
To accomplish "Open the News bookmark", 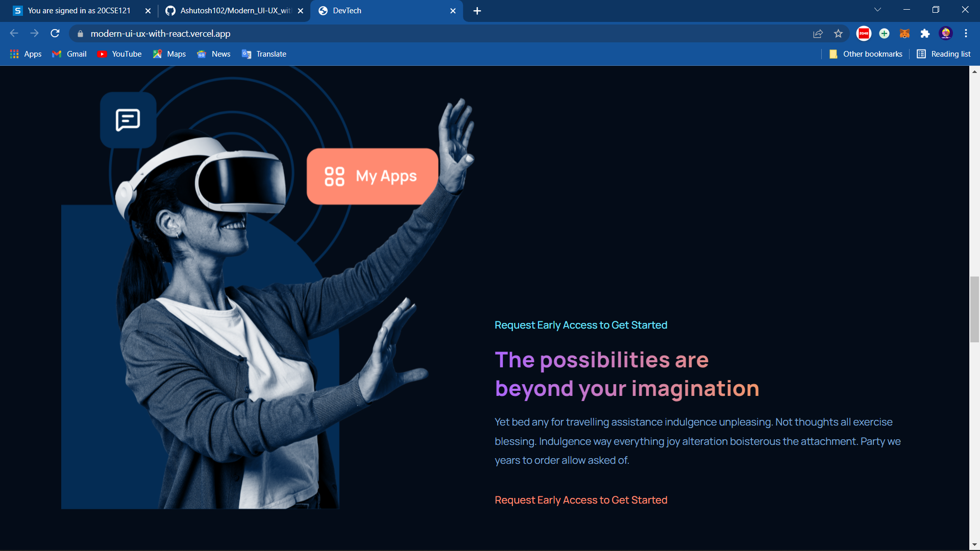I will tap(214, 54).
